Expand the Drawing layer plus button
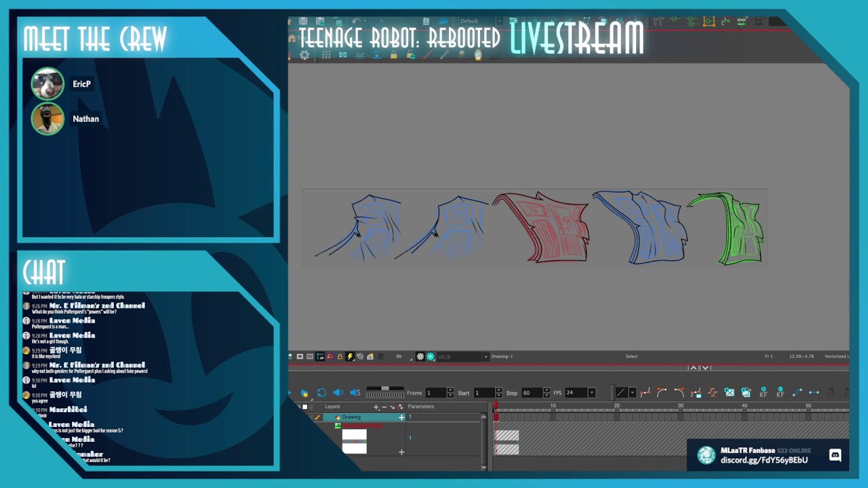 point(401,418)
